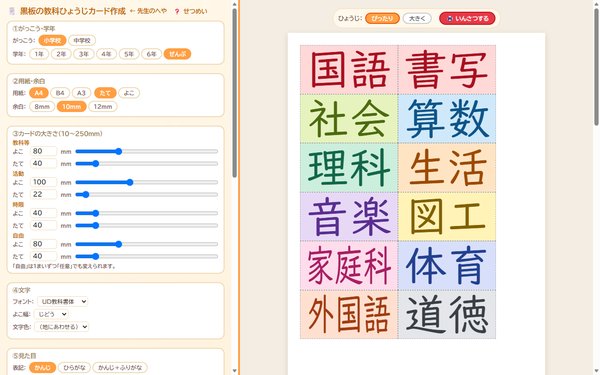Click the 活動 よこ width field showing 100
600x375 pixels.
coord(43,182)
